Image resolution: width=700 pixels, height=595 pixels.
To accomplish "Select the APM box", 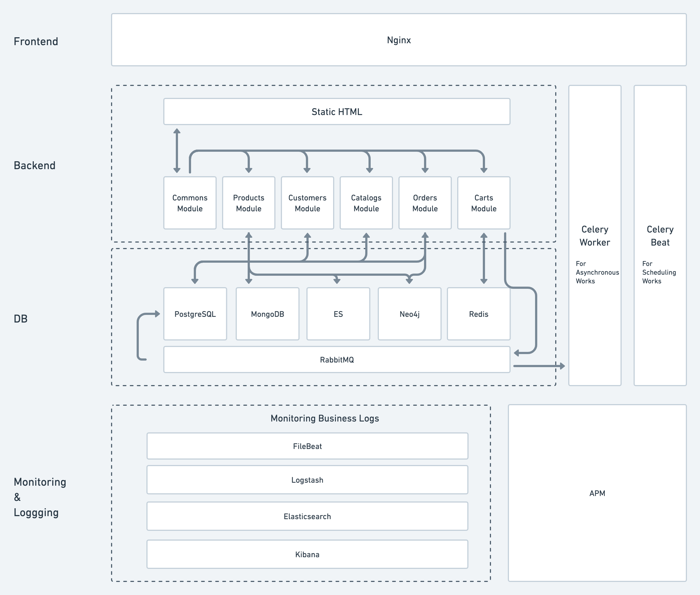I will (x=597, y=493).
